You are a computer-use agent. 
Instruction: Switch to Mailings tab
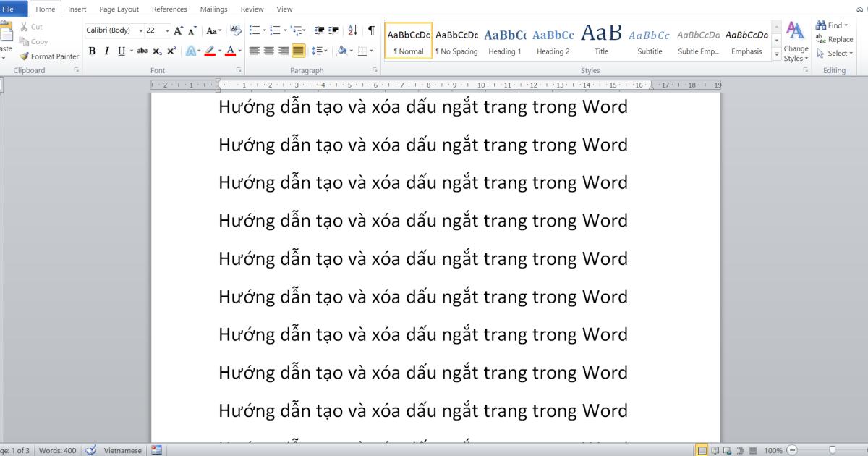pos(213,9)
